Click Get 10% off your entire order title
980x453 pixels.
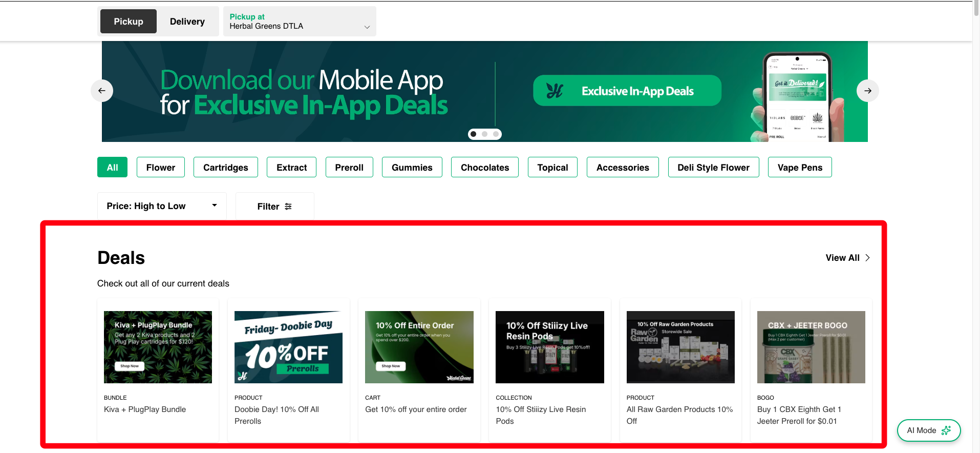[416, 409]
